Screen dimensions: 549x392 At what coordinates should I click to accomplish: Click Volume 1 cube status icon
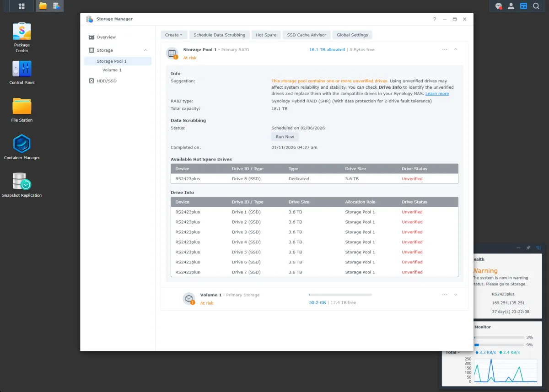tap(189, 299)
